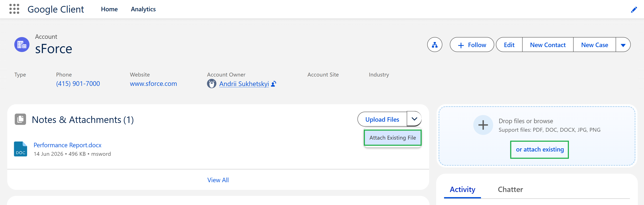The width and height of the screenshot is (644, 205).
Task: Expand more account actions dropdown arrow
Action: (623, 45)
